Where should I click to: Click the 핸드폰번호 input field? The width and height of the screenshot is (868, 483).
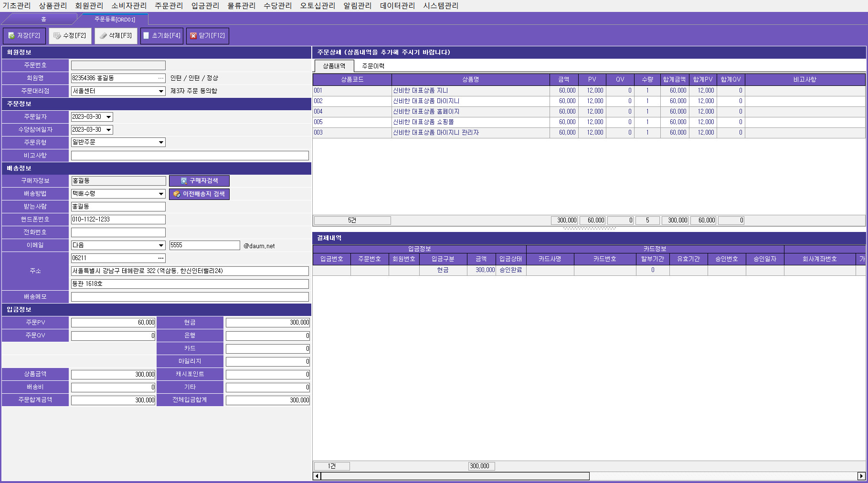[118, 220]
